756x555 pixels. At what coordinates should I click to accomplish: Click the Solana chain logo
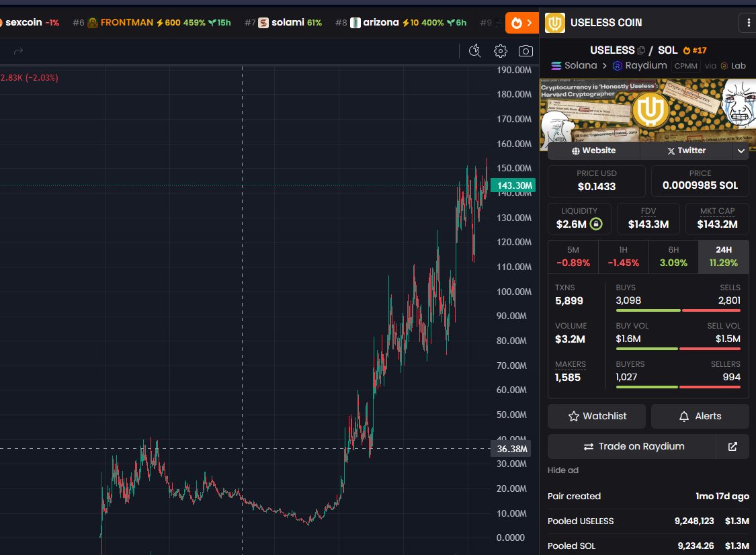point(556,66)
